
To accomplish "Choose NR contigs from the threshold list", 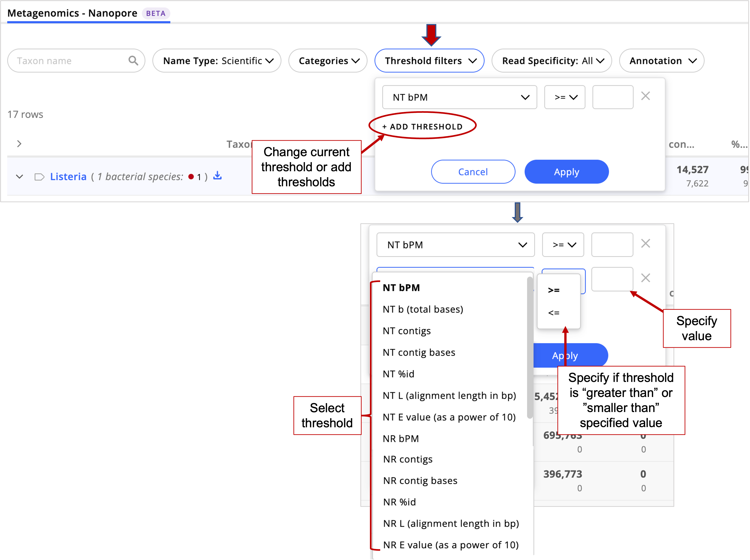I will [x=408, y=459].
